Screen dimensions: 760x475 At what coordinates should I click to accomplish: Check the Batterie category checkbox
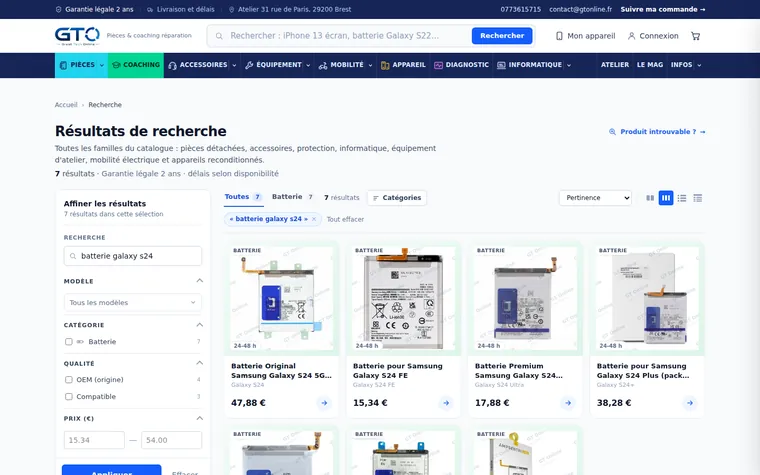click(x=69, y=342)
